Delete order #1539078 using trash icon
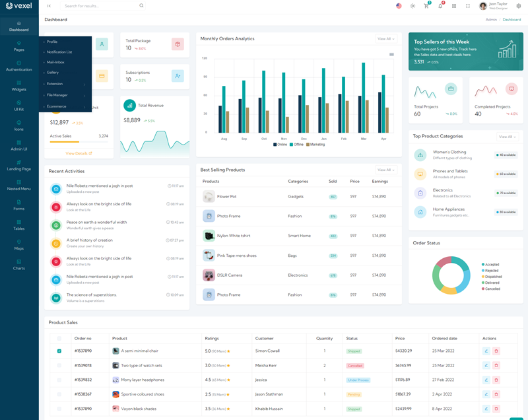 click(x=496, y=365)
